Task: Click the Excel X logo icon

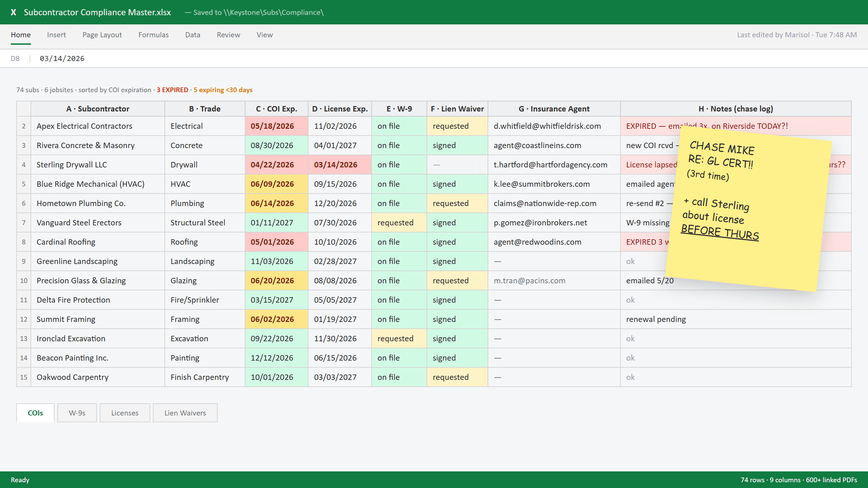Action: [x=13, y=12]
